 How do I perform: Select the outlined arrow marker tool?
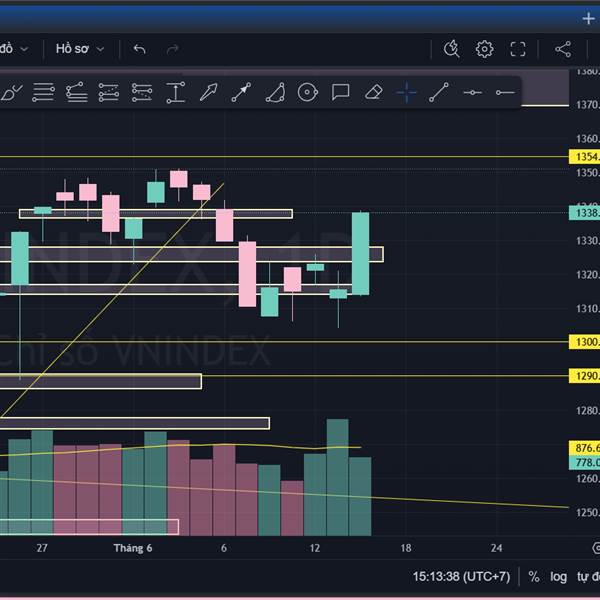209,92
